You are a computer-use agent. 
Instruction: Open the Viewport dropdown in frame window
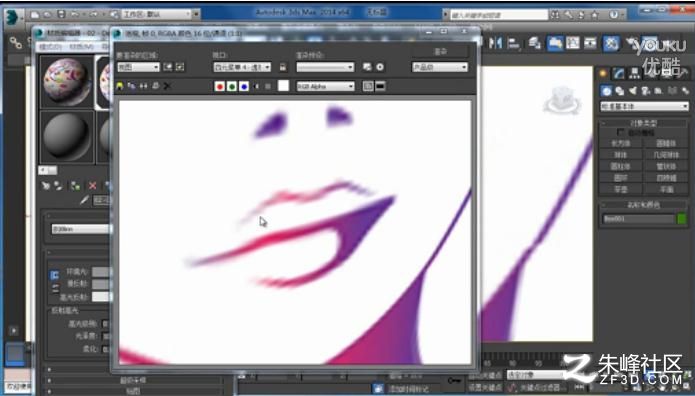point(242,67)
